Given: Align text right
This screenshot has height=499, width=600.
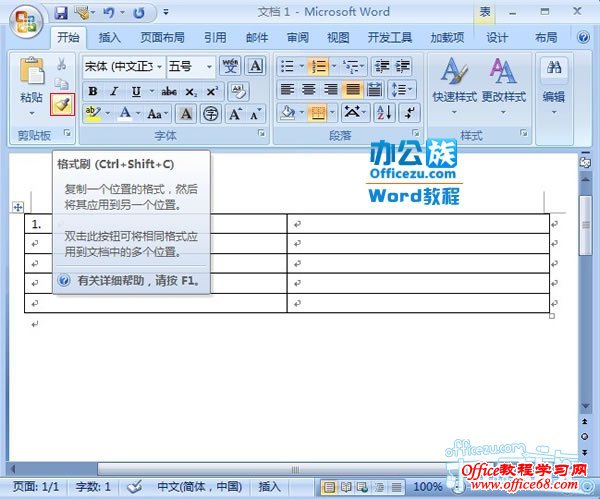Looking at the screenshot, I should tap(330, 90).
